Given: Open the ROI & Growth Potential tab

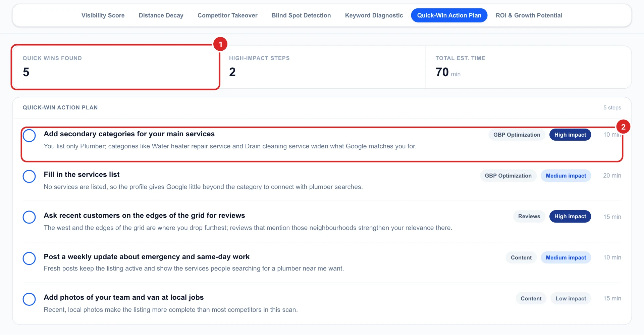Looking at the screenshot, I should click(529, 15).
